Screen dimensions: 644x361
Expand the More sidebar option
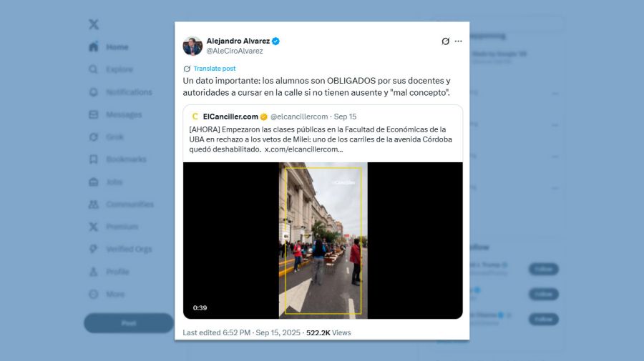[107, 294]
